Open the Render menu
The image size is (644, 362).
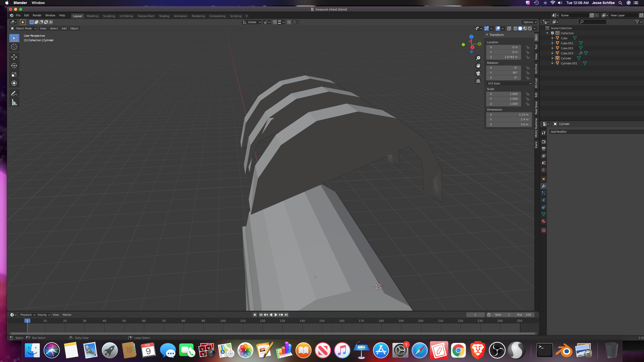[x=37, y=15]
